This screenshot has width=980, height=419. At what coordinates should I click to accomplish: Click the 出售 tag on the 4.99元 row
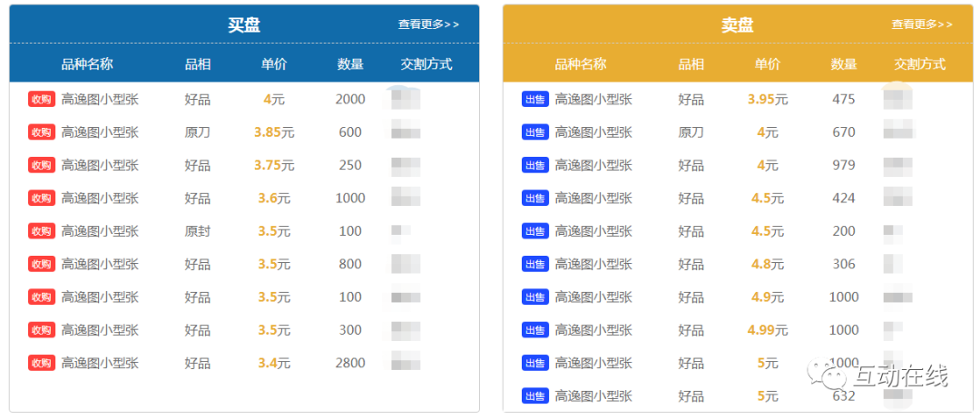click(x=535, y=330)
